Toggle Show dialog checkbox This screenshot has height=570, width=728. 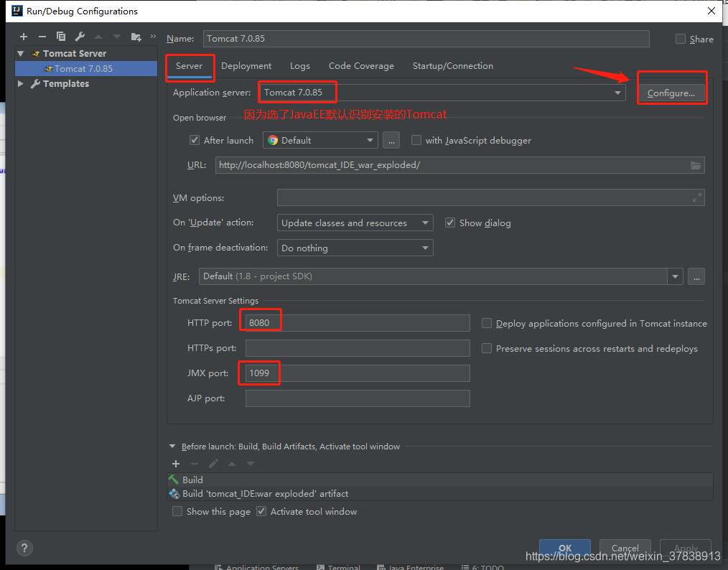[450, 223]
